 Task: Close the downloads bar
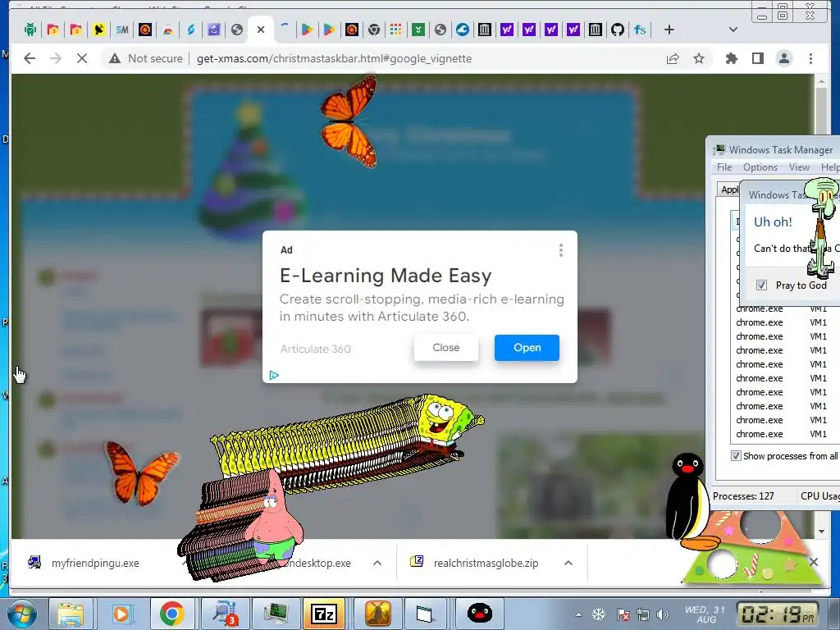click(814, 562)
